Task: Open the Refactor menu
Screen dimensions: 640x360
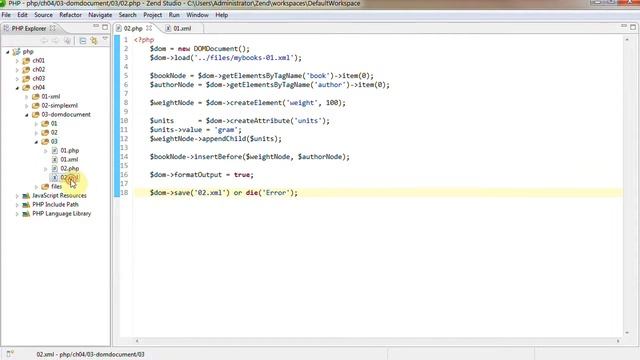Action: coord(71,15)
